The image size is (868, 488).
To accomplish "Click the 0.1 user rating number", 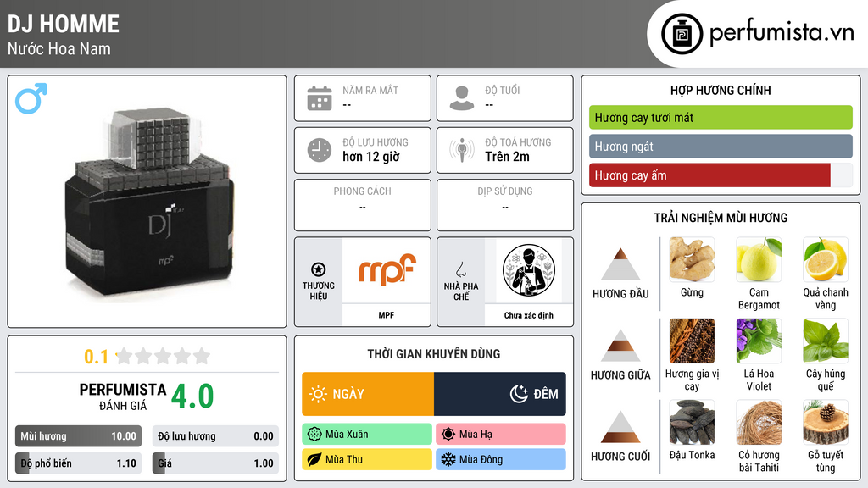I will 97,357.
